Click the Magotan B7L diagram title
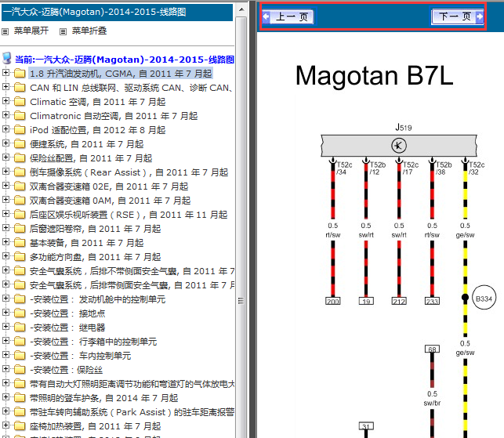504x438 pixels. [374, 76]
